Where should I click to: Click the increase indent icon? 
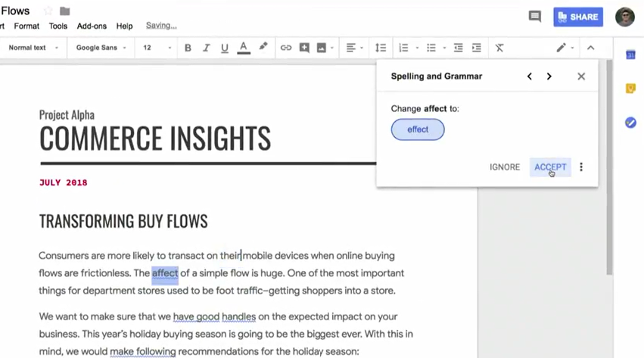coord(476,48)
